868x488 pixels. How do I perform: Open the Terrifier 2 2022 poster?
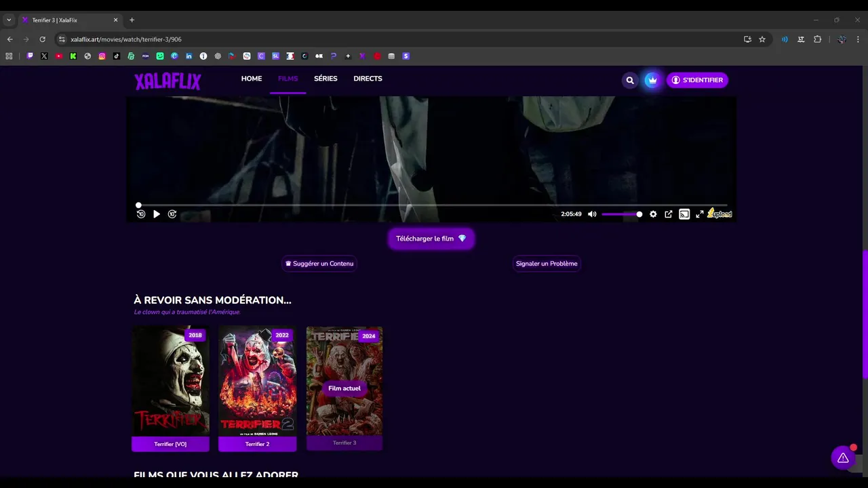257,381
